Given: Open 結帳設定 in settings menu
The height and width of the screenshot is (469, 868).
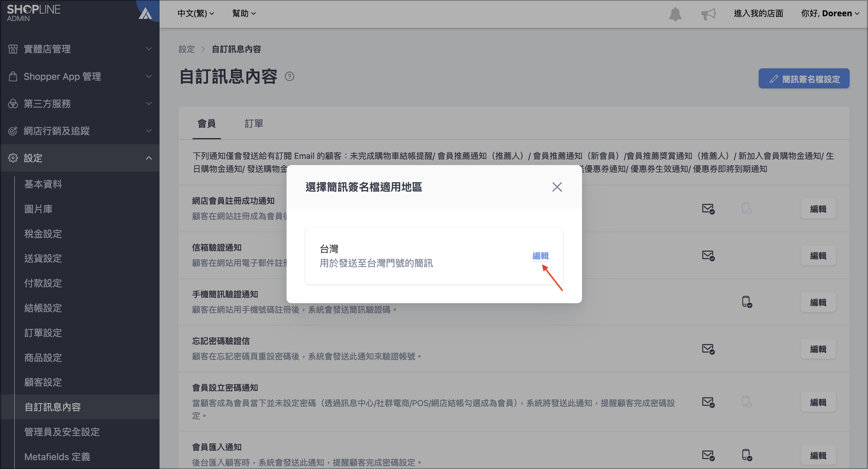Looking at the screenshot, I should tap(43, 308).
